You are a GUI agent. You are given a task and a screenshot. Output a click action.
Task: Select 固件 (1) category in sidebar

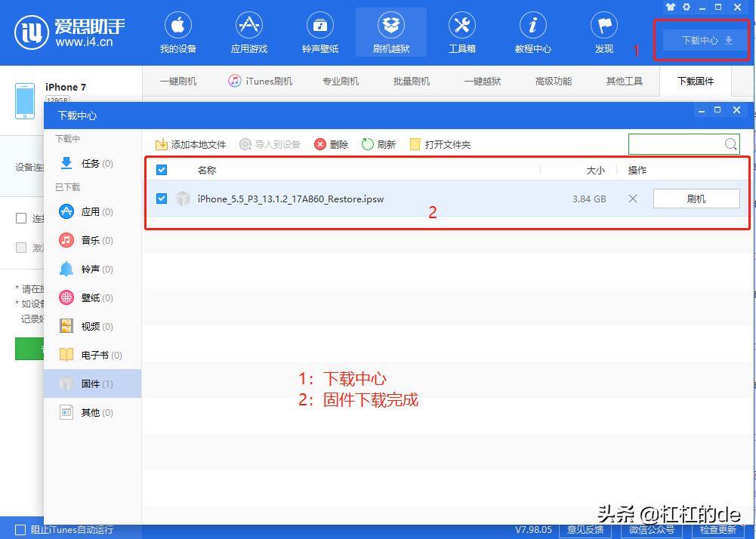(x=93, y=383)
